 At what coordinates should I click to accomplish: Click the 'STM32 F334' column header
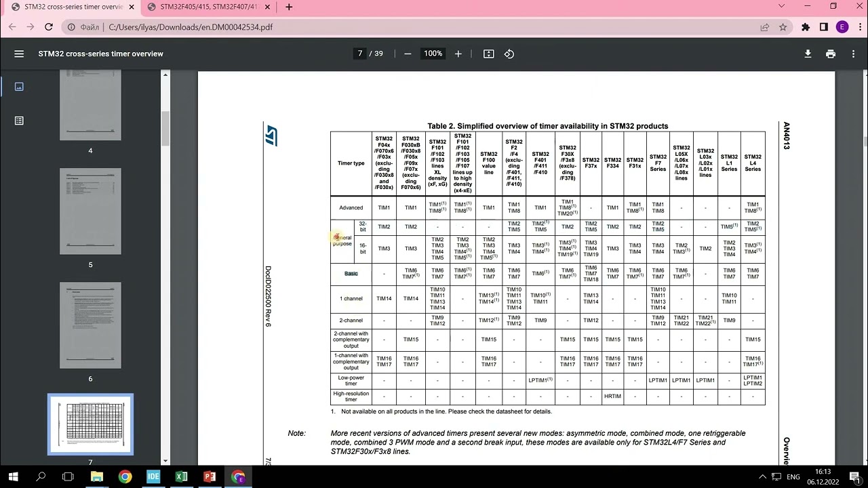612,163
